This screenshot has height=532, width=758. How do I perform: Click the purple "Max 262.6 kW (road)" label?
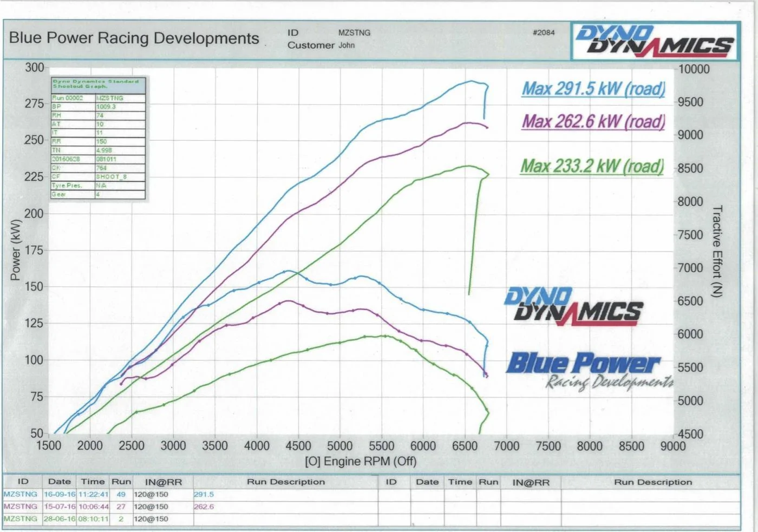(x=593, y=121)
